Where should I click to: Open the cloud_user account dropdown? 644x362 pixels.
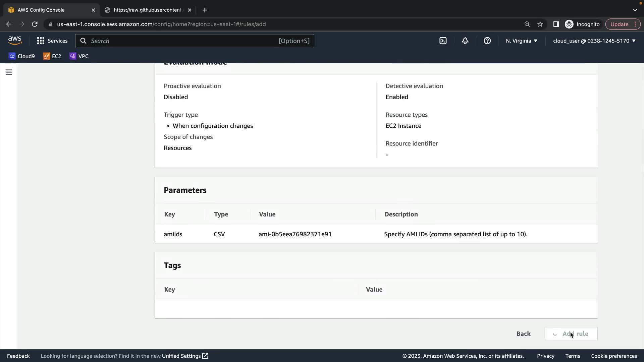594,41
